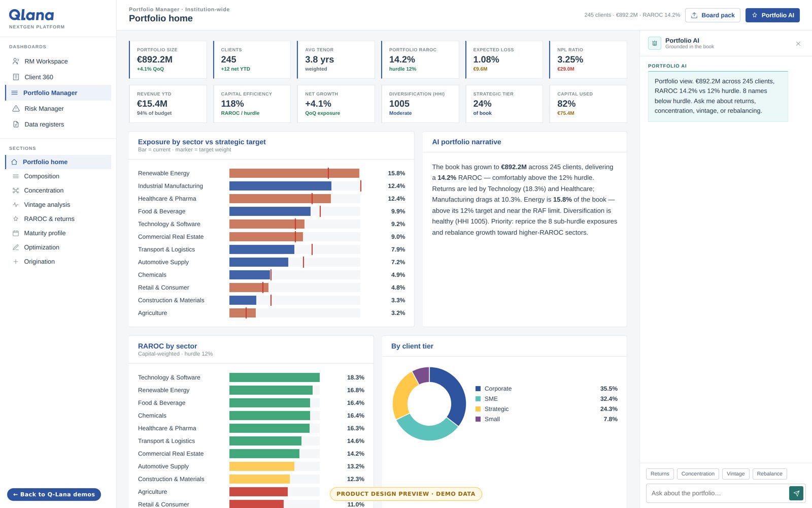812x508 pixels.
Task: Click the Avg Tenor 3.8 yrs card
Action: click(x=336, y=60)
